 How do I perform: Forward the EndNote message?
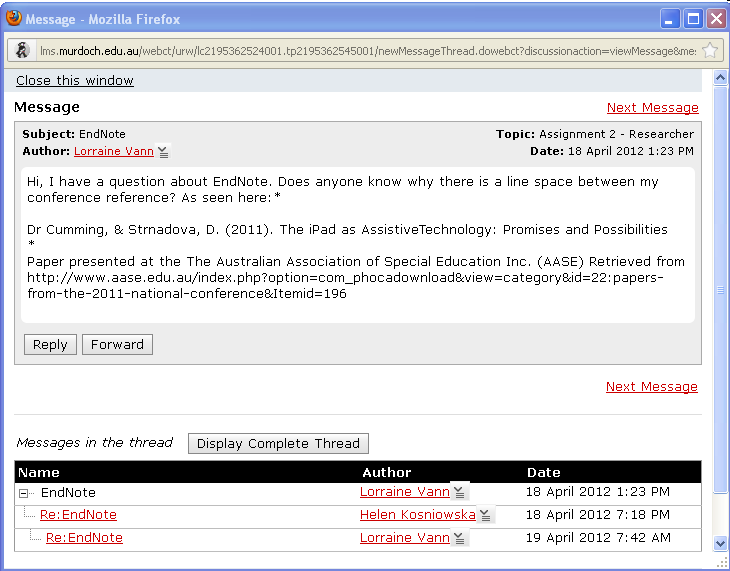pos(117,345)
